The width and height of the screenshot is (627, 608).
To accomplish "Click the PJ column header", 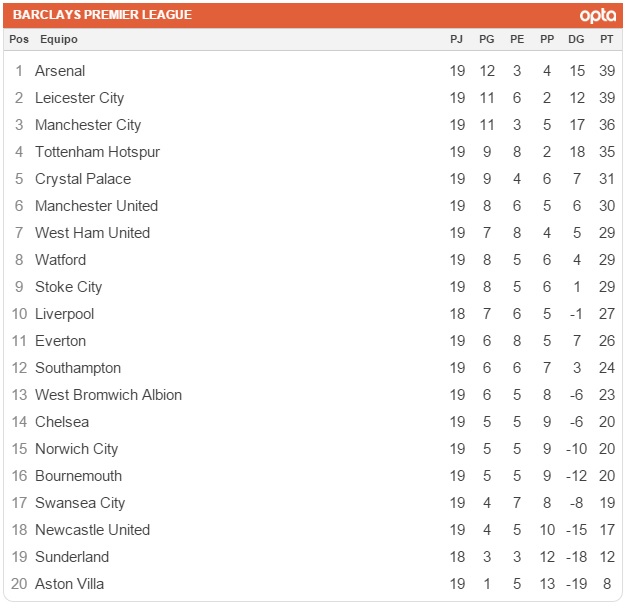I will [456, 39].
